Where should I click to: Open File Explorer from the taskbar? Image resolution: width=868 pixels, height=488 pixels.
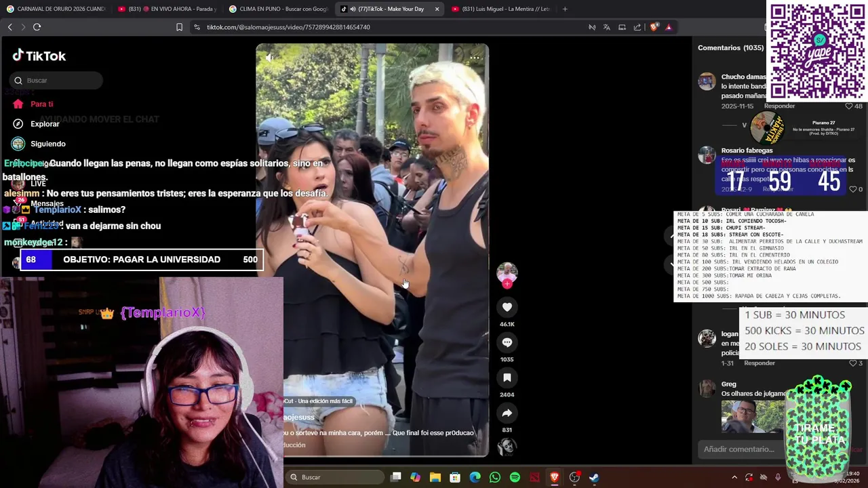click(435, 477)
